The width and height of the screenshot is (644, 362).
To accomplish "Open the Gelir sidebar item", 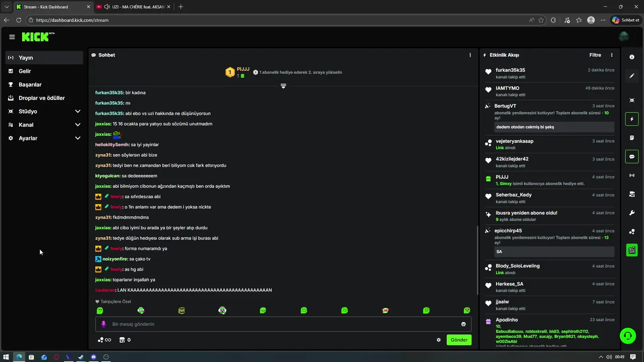I will click(44, 71).
